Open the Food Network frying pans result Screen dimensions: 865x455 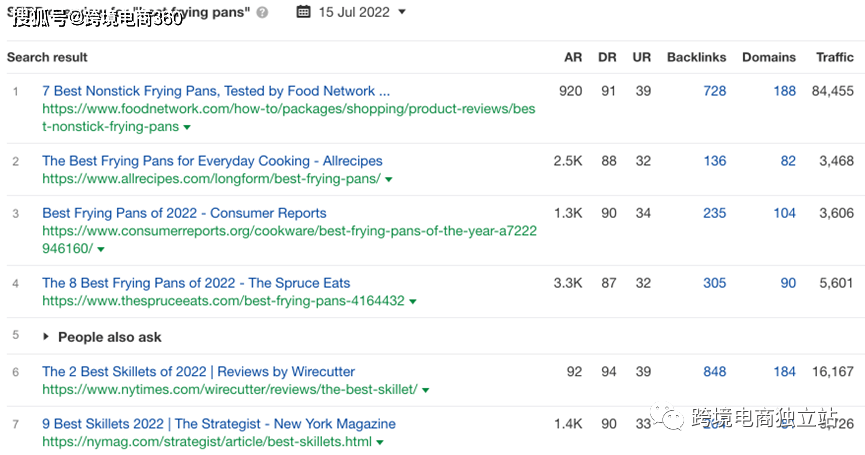coord(216,90)
